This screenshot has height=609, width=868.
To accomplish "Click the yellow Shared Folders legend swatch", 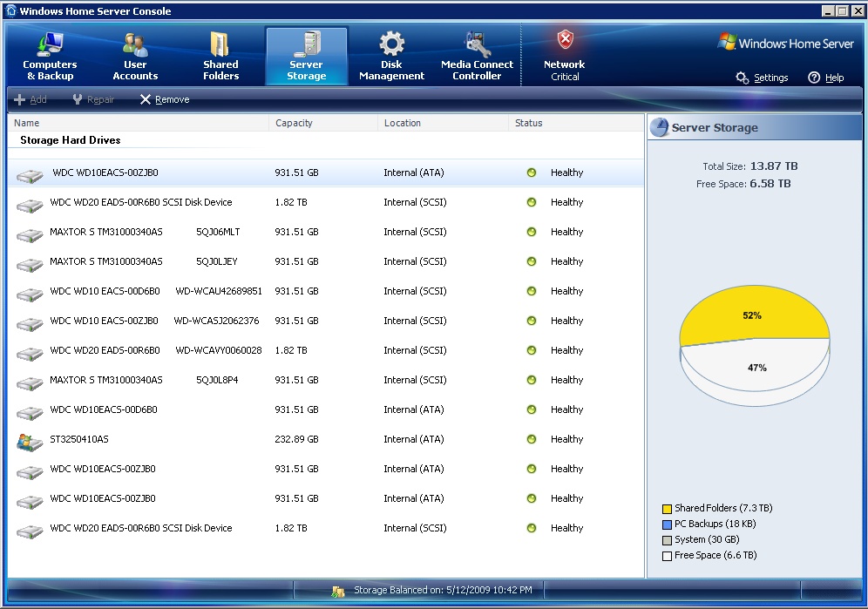I will point(667,508).
